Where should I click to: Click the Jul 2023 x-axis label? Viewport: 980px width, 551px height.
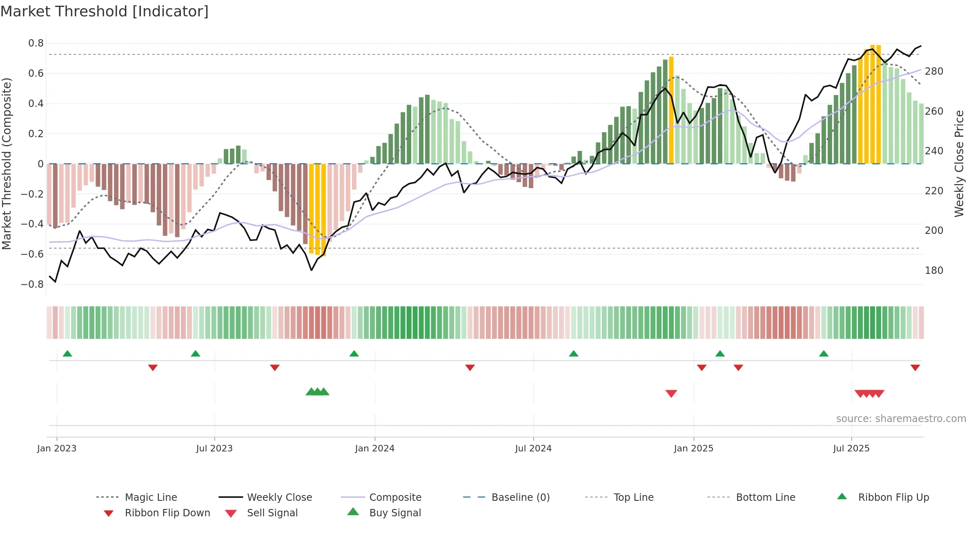214,448
